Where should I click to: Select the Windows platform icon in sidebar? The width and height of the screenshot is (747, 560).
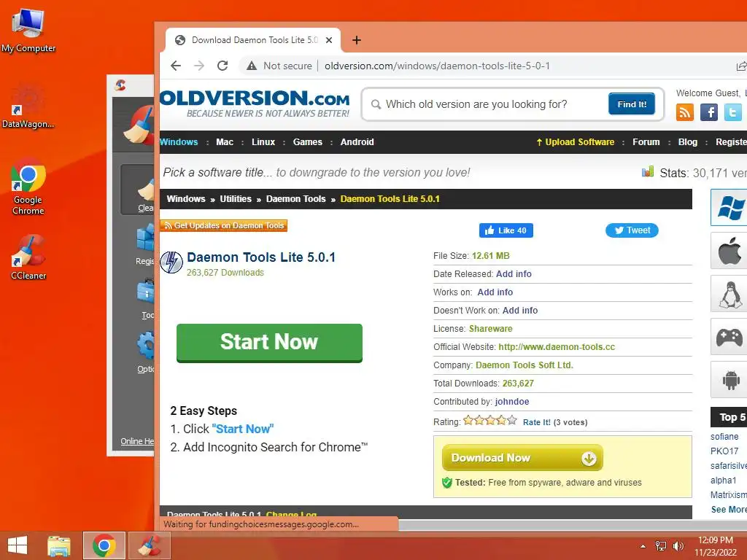point(729,207)
